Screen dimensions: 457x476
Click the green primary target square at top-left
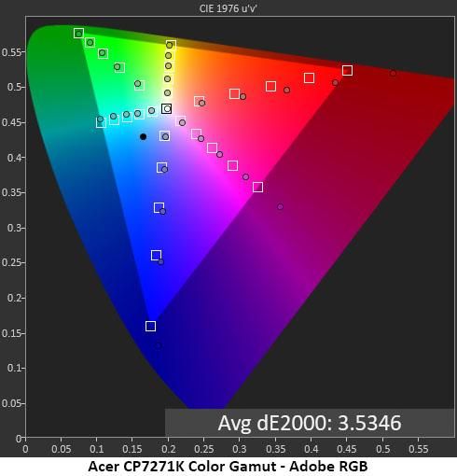click(x=78, y=33)
